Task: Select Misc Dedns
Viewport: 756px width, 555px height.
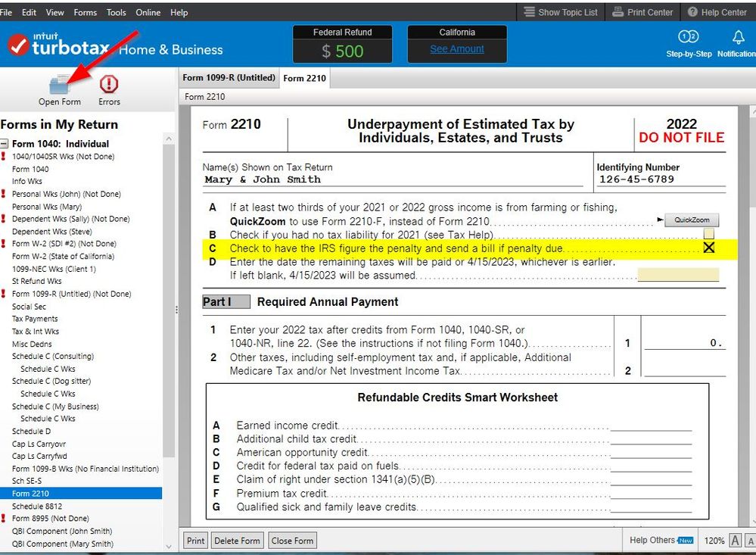Action: (x=32, y=344)
